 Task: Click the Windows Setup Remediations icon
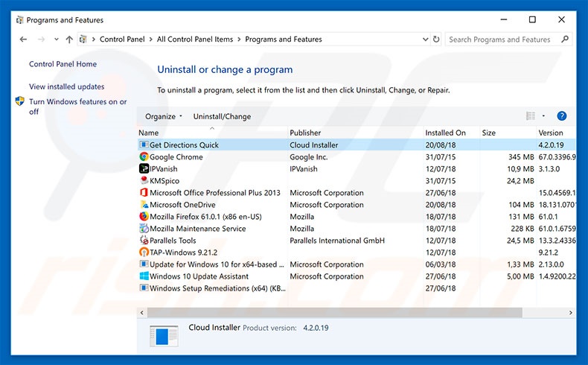pyautogui.click(x=144, y=288)
